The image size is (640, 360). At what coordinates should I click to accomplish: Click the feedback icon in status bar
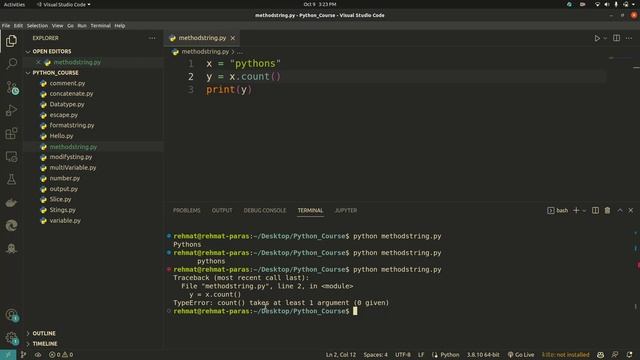tap(615, 355)
